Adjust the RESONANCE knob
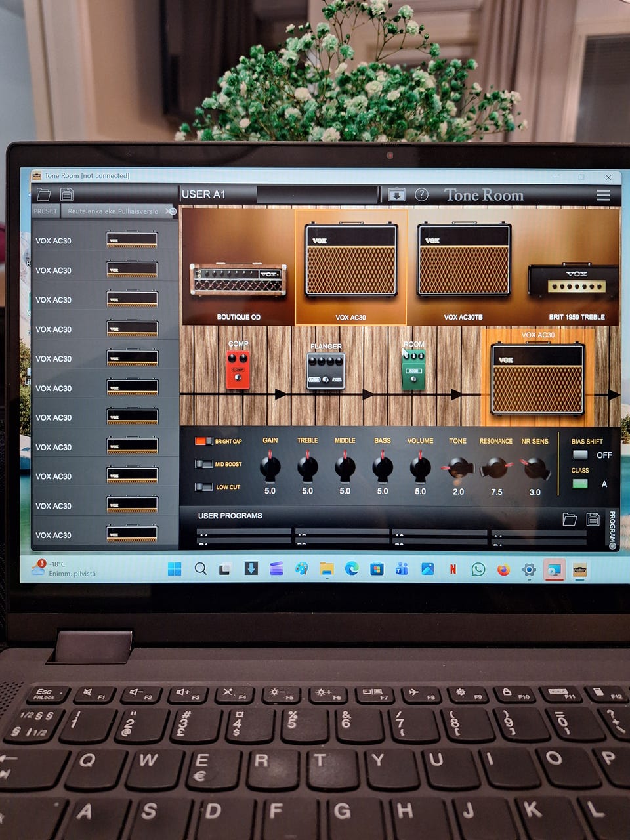Screen dimensions: 630x840 pos(496,468)
